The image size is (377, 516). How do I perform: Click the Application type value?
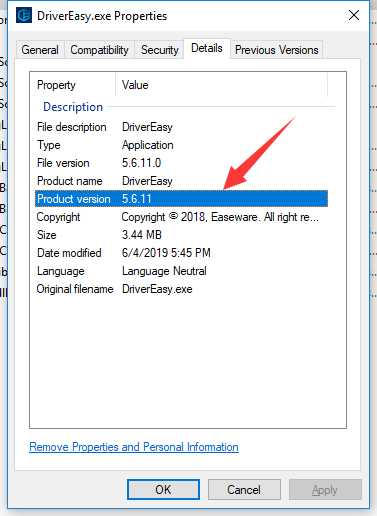(x=148, y=145)
